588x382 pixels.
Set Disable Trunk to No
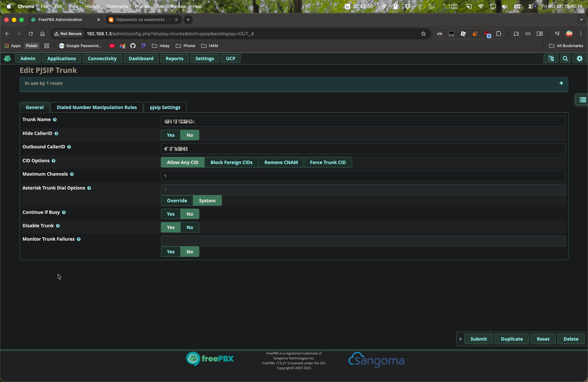tap(190, 227)
